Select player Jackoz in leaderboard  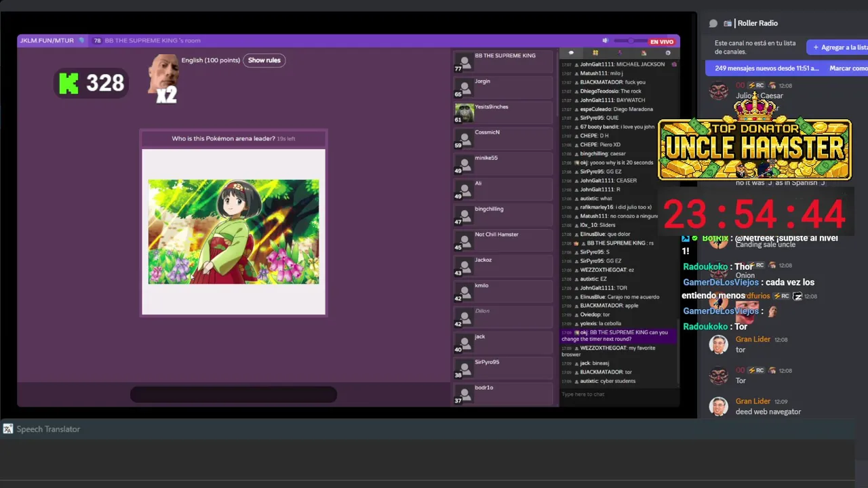tap(505, 266)
